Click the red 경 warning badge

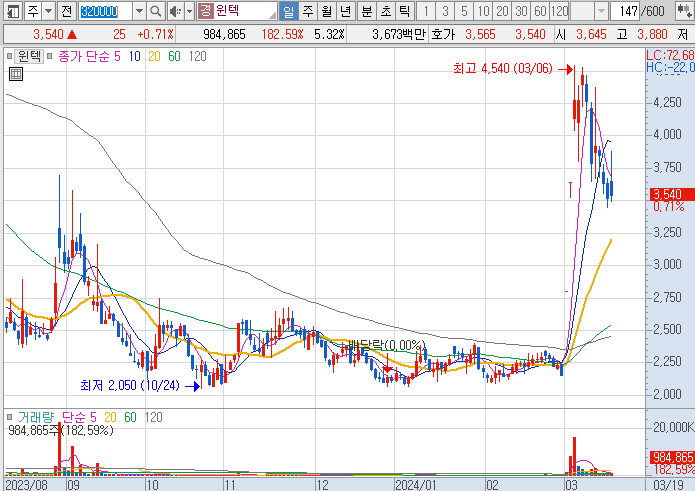point(205,11)
